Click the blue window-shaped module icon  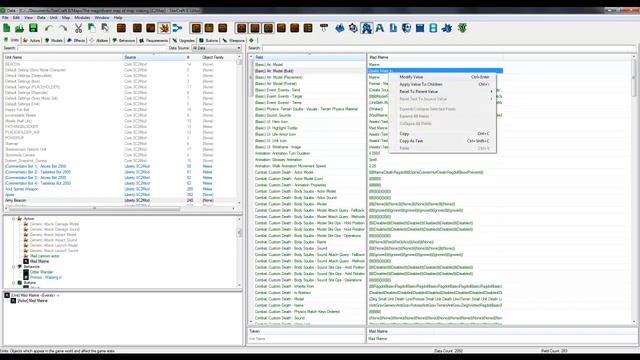coord(420,28)
